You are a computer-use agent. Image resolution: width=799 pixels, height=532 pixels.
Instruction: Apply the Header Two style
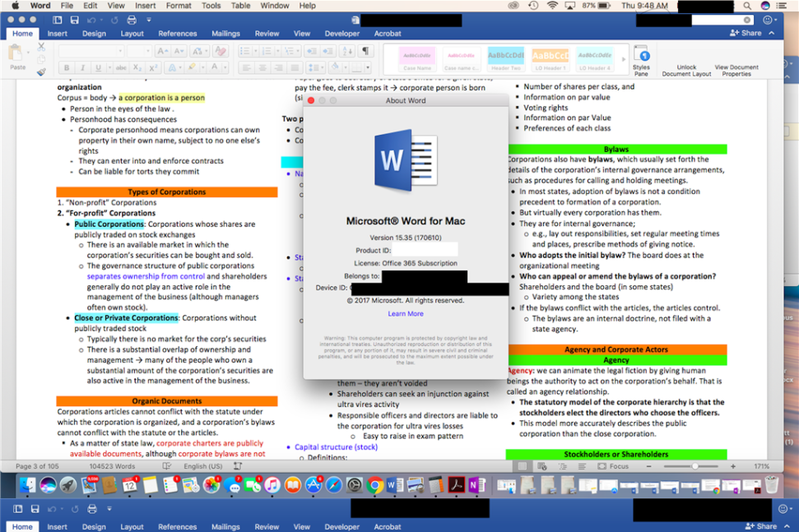(505, 60)
